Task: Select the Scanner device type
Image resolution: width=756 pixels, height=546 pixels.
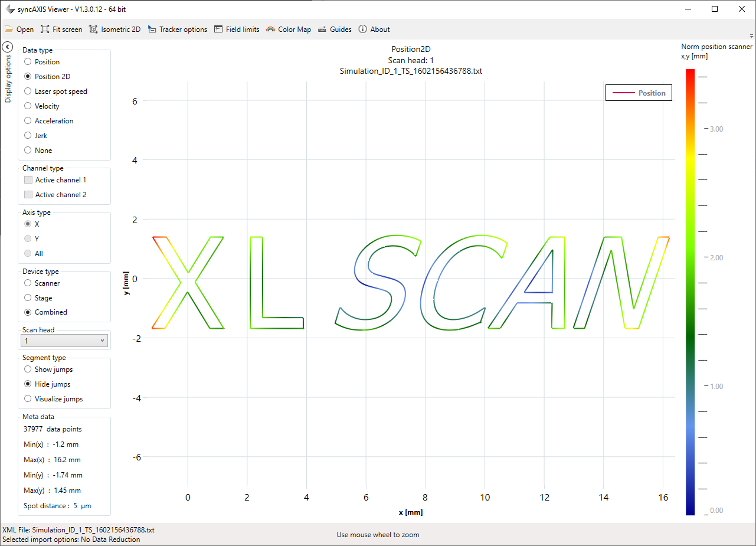Action: (x=28, y=283)
